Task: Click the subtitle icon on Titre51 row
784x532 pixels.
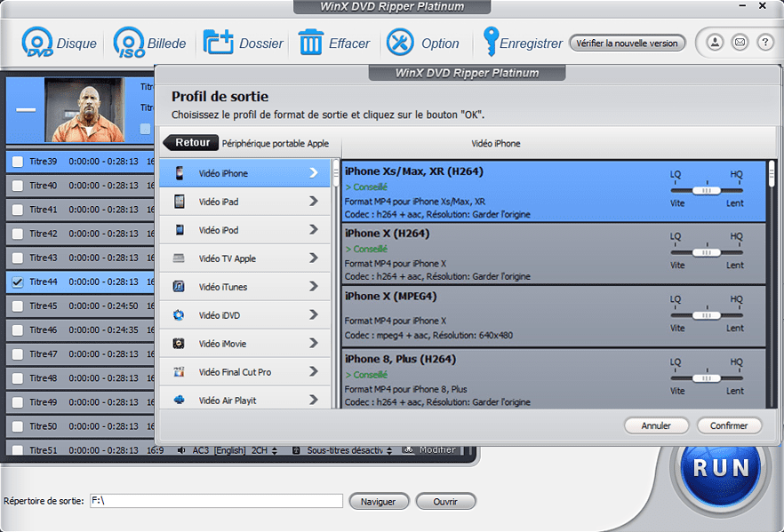Action: [296, 450]
